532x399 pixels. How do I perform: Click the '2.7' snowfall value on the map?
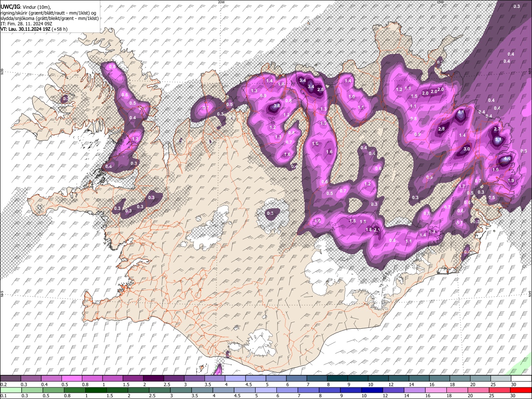(x=497, y=129)
